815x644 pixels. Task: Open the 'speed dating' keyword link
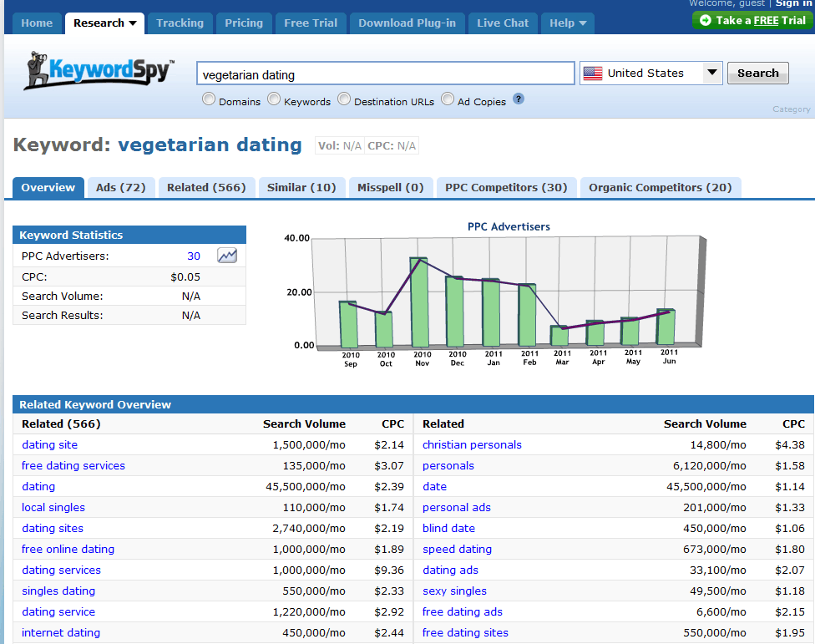458,549
